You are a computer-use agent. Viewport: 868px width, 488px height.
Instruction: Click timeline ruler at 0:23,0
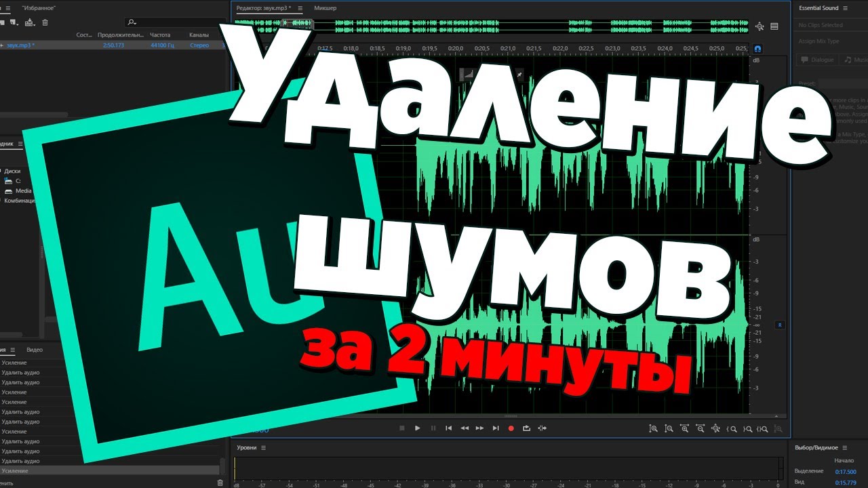612,49
